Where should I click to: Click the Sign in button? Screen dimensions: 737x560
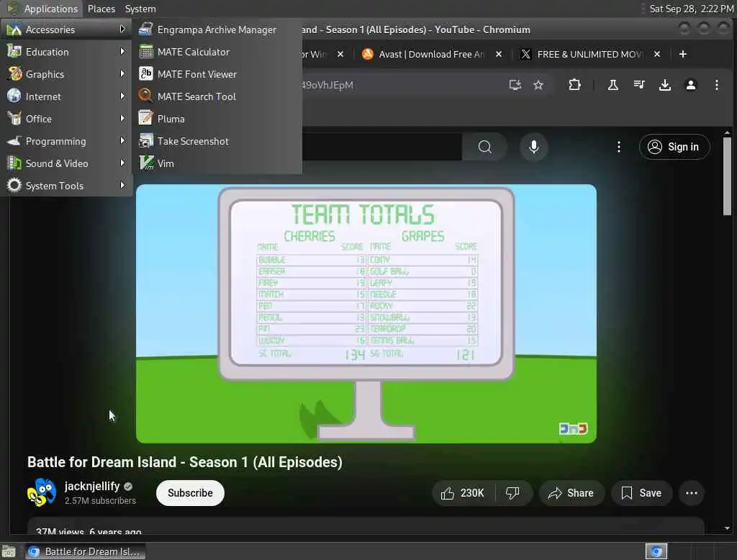pyautogui.click(x=674, y=147)
